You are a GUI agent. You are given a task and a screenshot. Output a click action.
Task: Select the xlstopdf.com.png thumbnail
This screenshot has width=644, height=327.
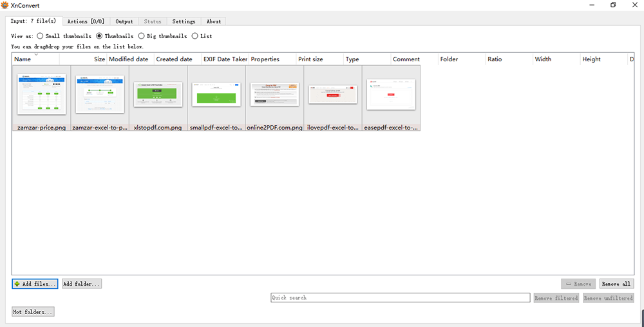[x=158, y=94]
